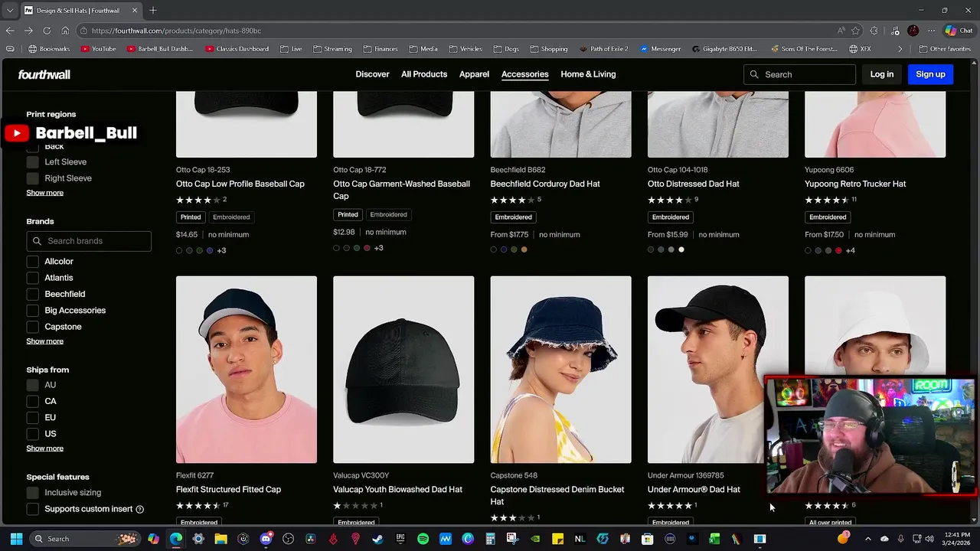Expand Show more under Print regions

coord(45,193)
